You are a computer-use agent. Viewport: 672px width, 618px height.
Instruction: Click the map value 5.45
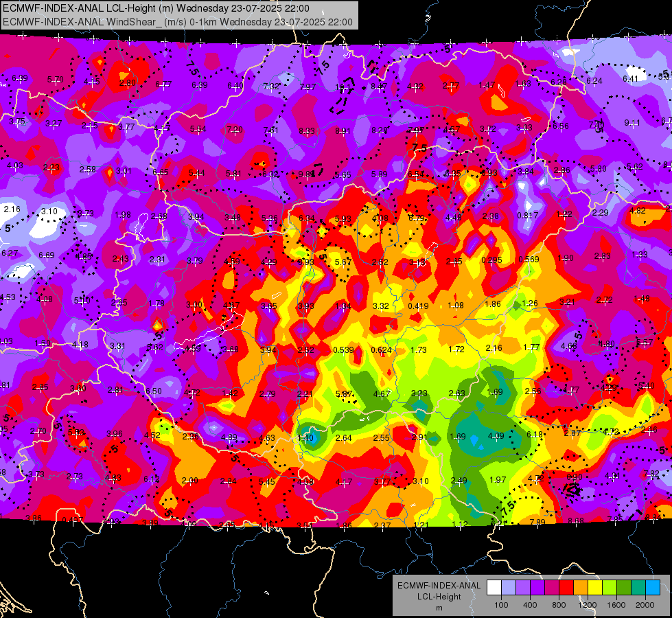(x=266, y=482)
